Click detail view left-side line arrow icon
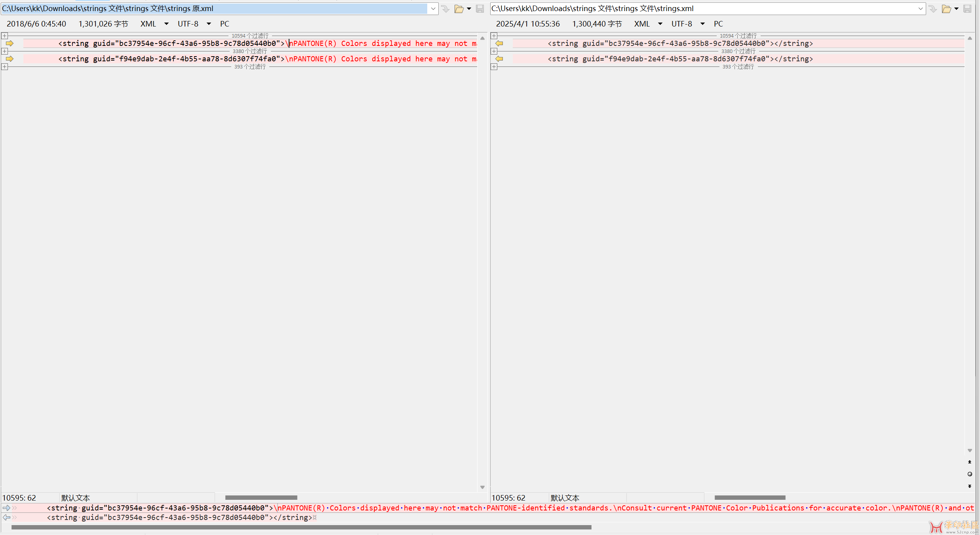 (7, 508)
